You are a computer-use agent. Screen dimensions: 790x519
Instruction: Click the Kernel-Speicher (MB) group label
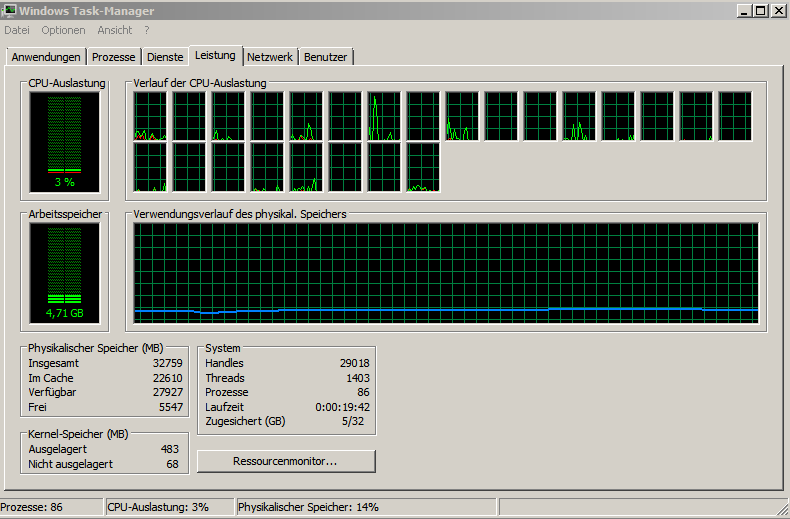pyautogui.click(x=78, y=434)
